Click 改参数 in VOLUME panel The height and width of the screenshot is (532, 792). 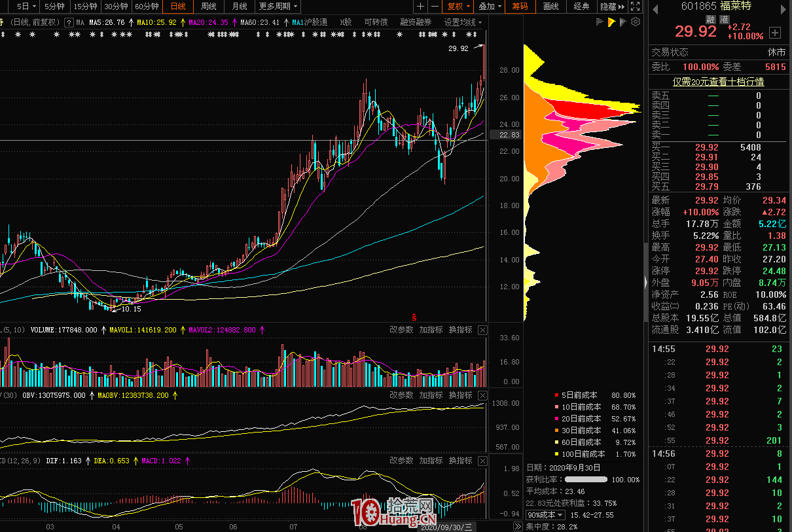point(401,330)
